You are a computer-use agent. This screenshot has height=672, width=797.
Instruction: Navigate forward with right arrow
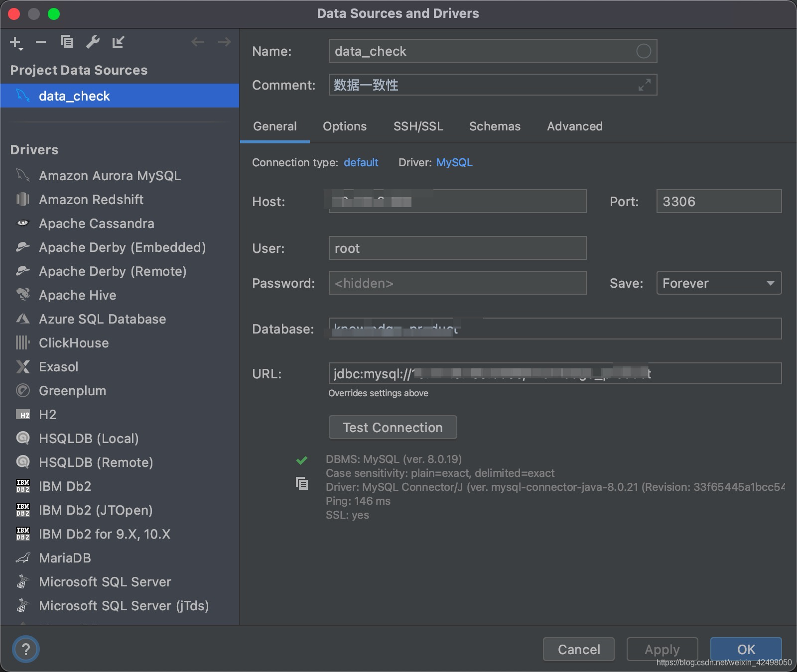click(x=224, y=42)
